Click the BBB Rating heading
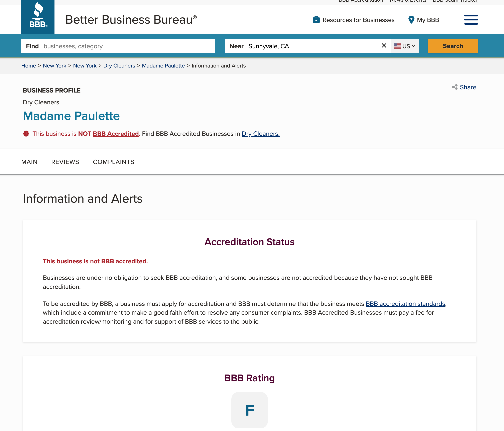504x431 pixels. click(249, 378)
